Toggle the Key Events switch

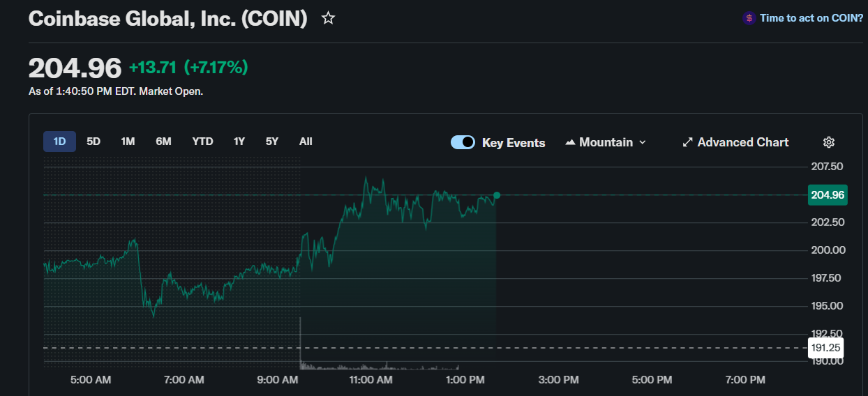[463, 142]
